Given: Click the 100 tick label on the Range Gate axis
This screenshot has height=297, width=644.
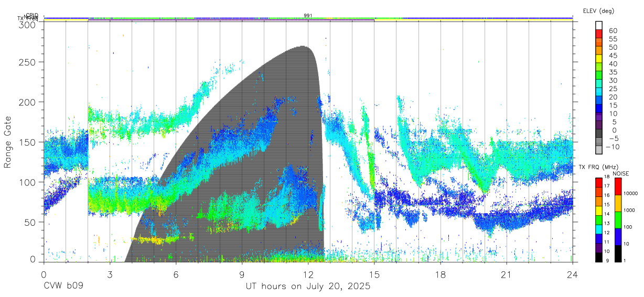Looking at the screenshot, I should (x=27, y=182).
